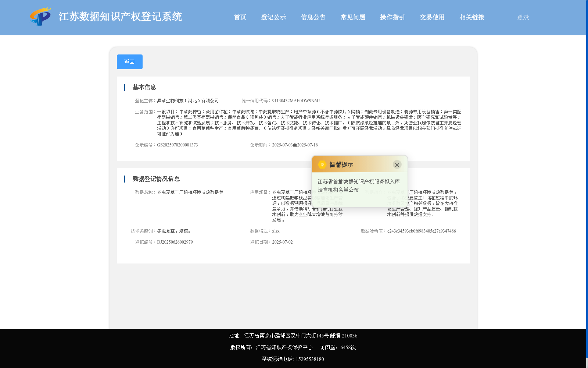Select the hash value c243c34593cb0f6983405e27a9347486
The image size is (588, 368).
coord(422,231)
